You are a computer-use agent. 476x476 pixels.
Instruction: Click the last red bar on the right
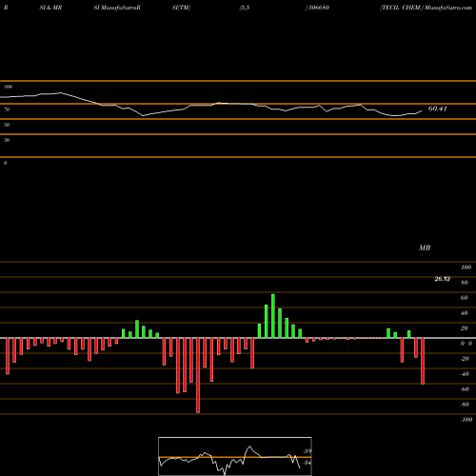[423, 361]
